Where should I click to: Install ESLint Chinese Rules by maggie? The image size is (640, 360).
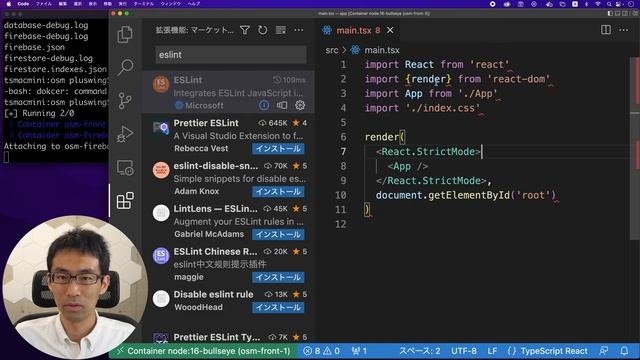[278, 277]
